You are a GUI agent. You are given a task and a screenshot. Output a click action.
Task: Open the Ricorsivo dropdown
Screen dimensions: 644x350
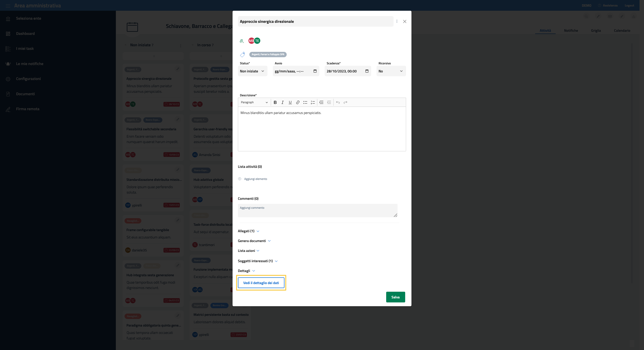coord(391,71)
